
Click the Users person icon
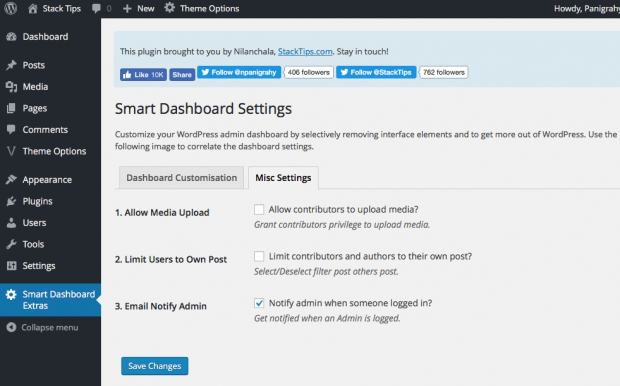pyautogui.click(x=11, y=223)
